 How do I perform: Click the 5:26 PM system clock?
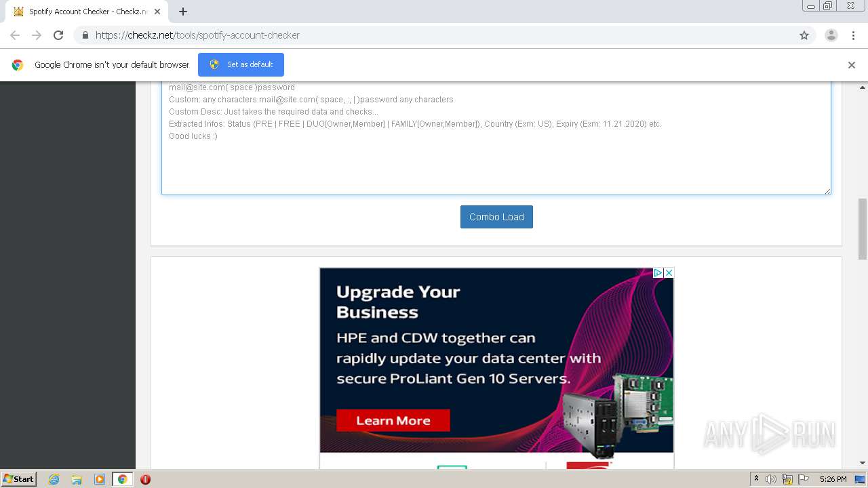click(833, 479)
